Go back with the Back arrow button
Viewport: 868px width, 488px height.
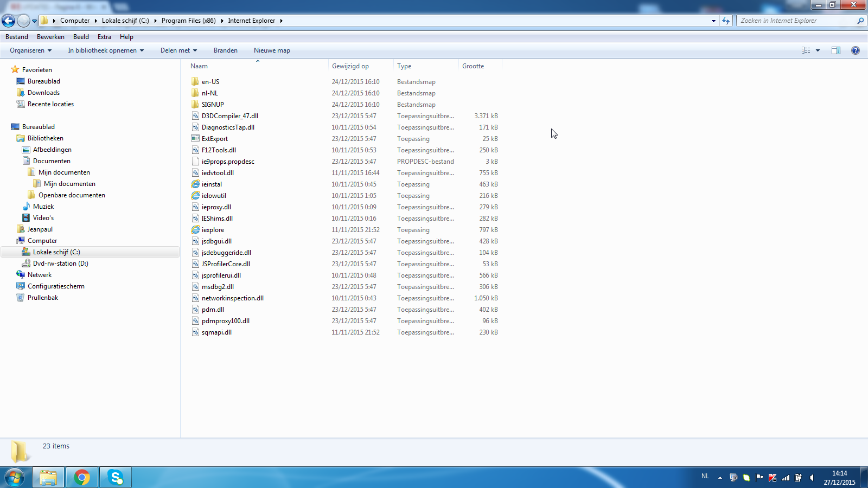pos(8,21)
